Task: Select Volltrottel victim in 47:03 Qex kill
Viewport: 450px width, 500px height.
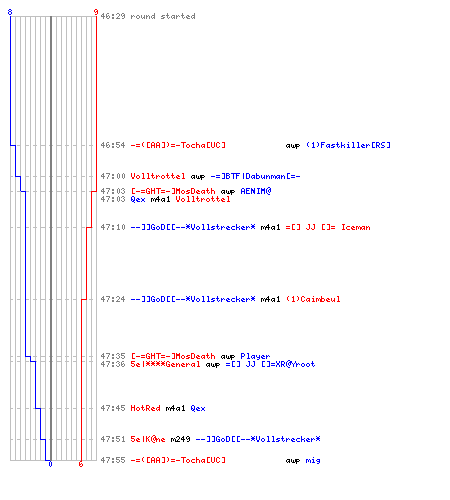Action: 203,199
